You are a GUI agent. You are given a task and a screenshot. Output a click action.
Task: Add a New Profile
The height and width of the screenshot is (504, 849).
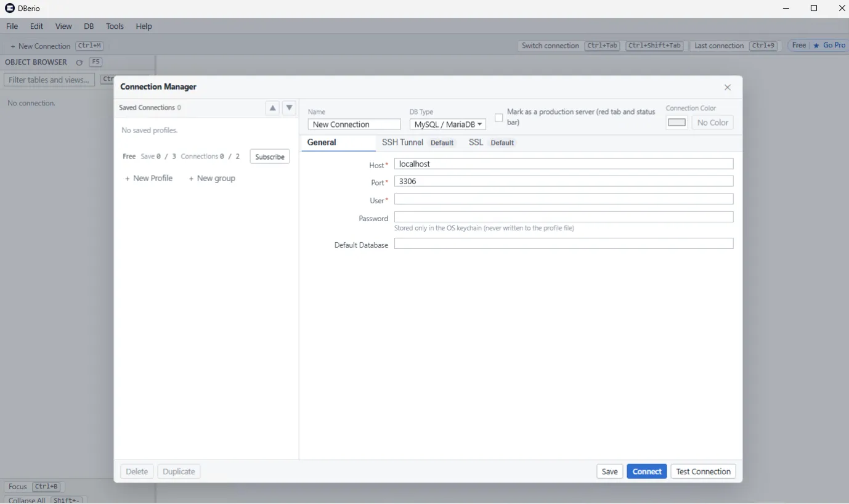(x=148, y=178)
